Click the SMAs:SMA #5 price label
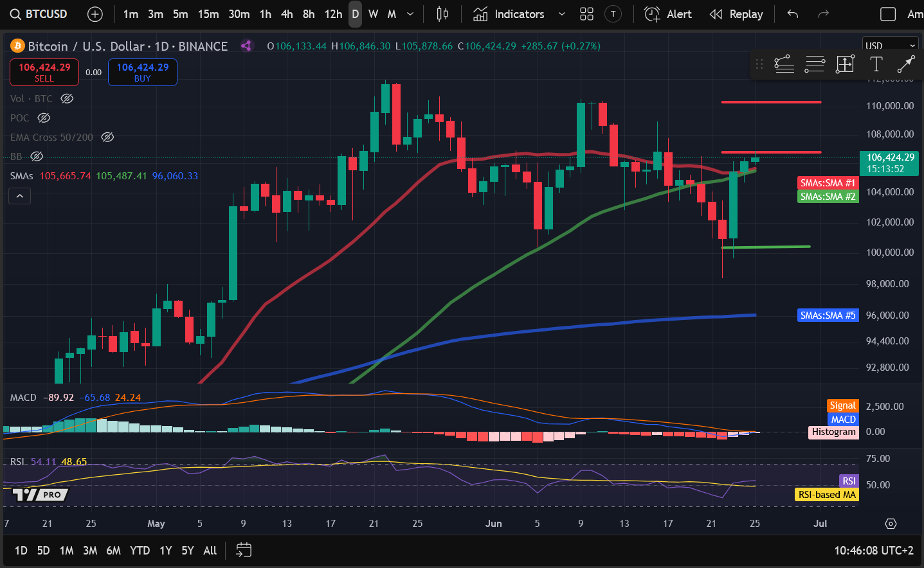The height and width of the screenshot is (568, 924). click(828, 315)
